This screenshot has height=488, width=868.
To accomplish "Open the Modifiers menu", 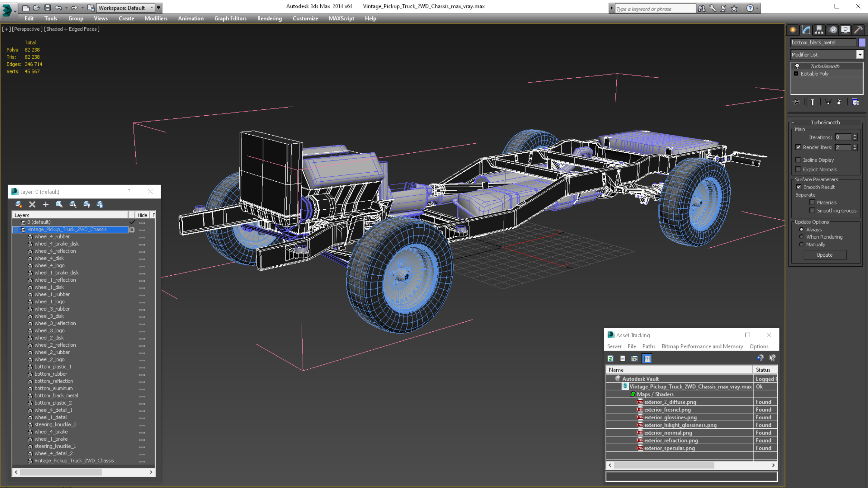I will (x=156, y=18).
